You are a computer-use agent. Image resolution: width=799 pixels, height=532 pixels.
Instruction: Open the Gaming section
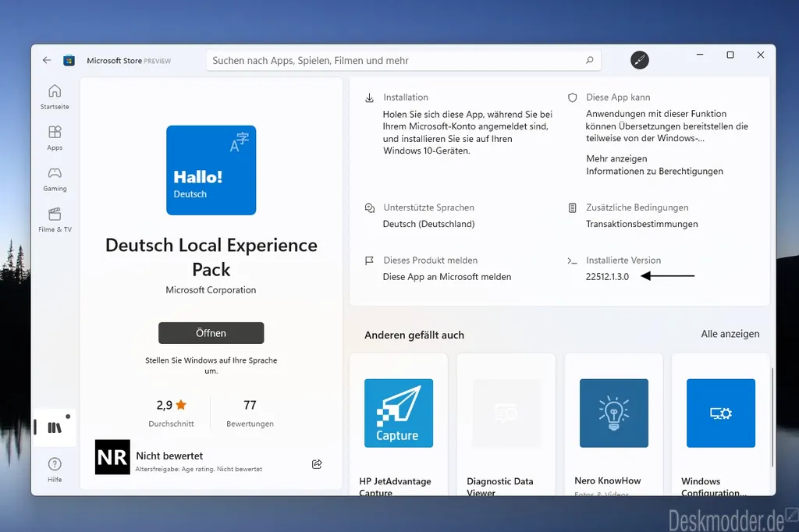click(55, 179)
